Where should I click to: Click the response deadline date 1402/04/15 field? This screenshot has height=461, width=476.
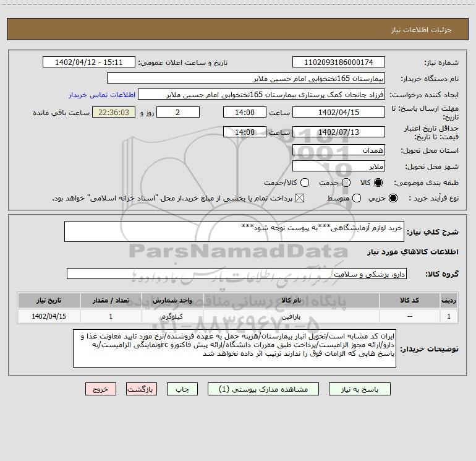point(339,112)
